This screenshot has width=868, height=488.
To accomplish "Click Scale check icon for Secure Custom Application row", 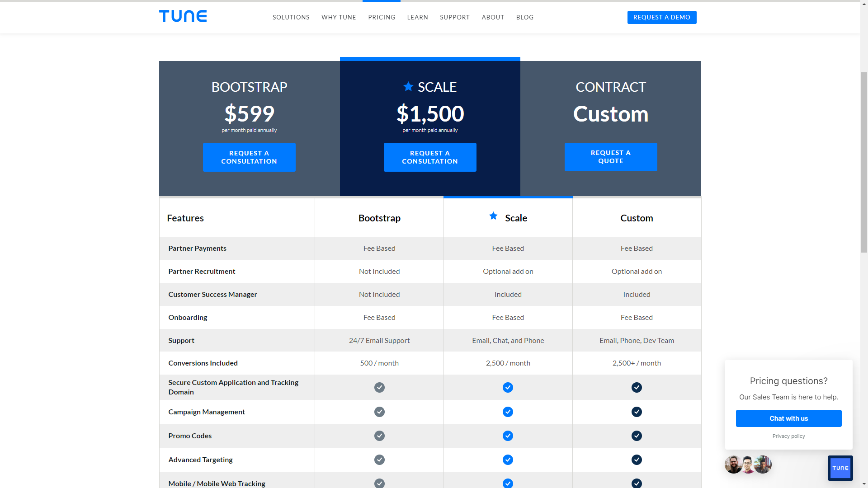I will point(508,387).
